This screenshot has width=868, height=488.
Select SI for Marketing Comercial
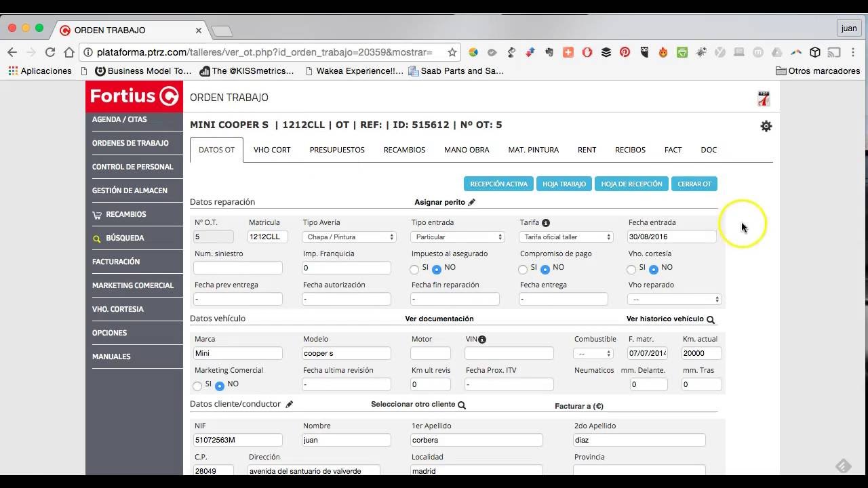point(197,386)
